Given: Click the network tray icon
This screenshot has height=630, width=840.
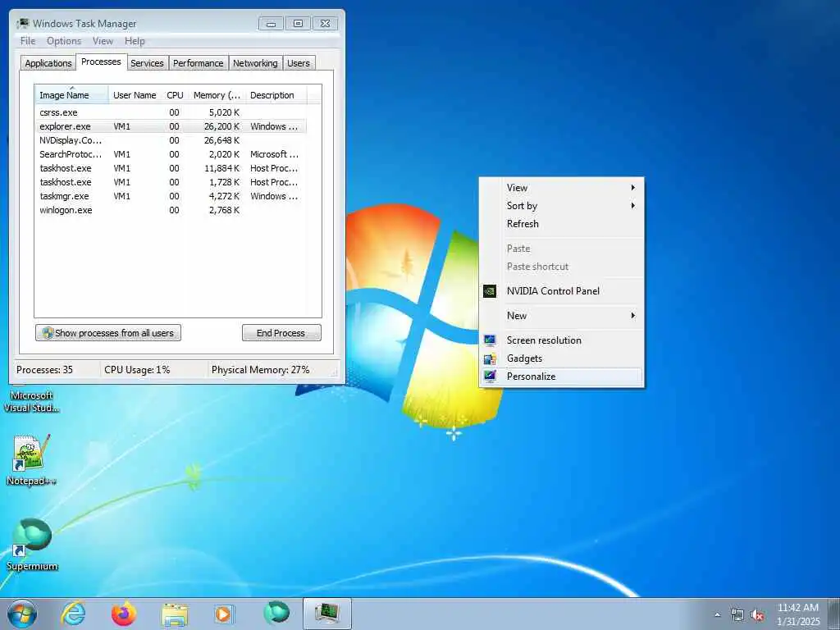Looking at the screenshot, I should (737, 614).
